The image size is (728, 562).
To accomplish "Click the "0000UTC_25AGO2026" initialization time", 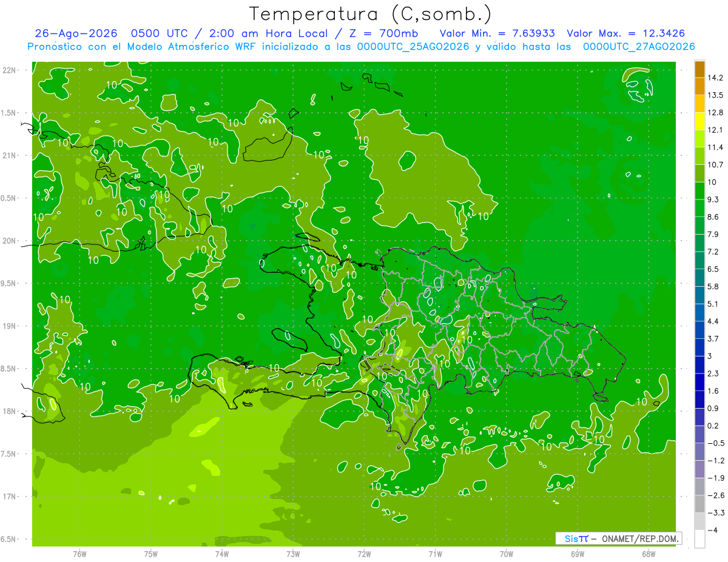I will point(413,46).
